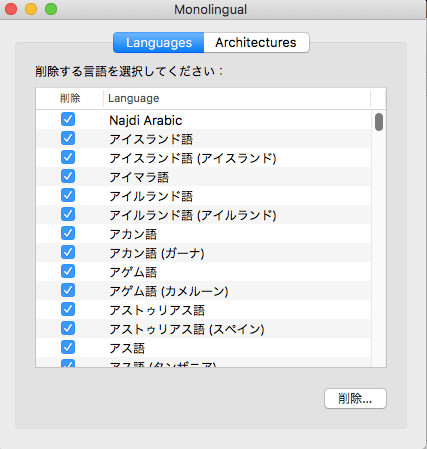
Task: Select the Najdi Arabic row text
Action: (146, 120)
